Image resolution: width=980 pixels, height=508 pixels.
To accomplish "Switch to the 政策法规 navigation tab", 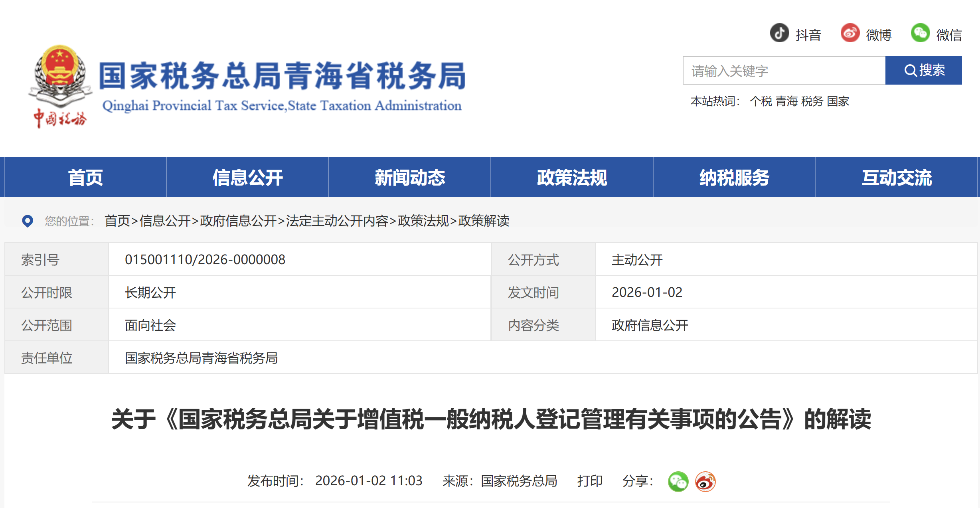I will pos(572,178).
